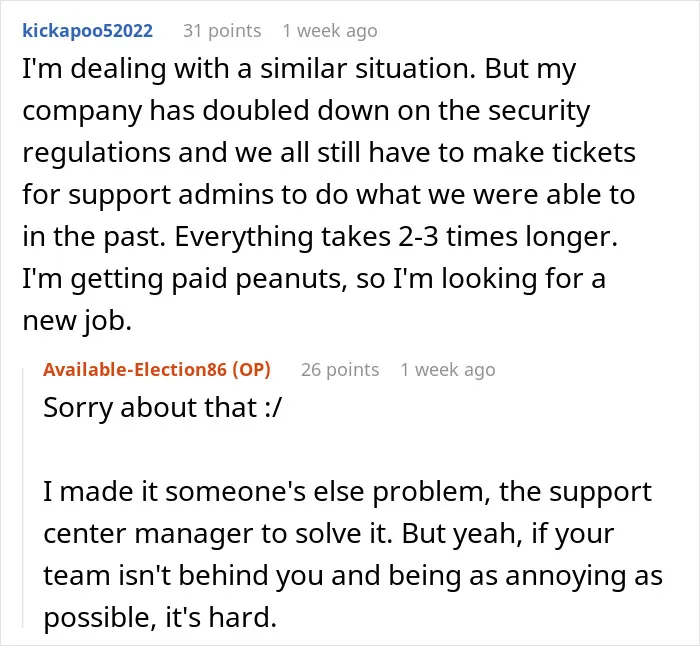Open Available-Election86 (OP) user profile
Image resolution: width=700 pixels, height=646 pixels.
pyautogui.click(x=157, y=370)
